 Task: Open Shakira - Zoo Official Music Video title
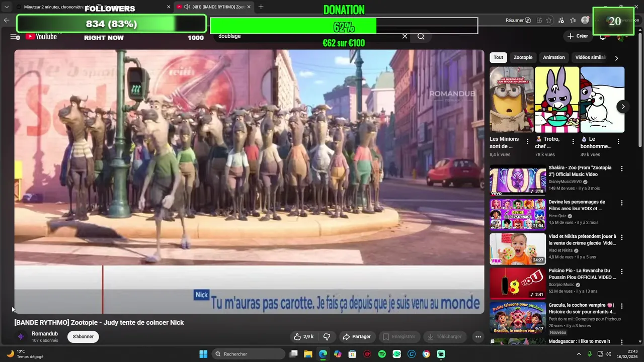point(580,171)
